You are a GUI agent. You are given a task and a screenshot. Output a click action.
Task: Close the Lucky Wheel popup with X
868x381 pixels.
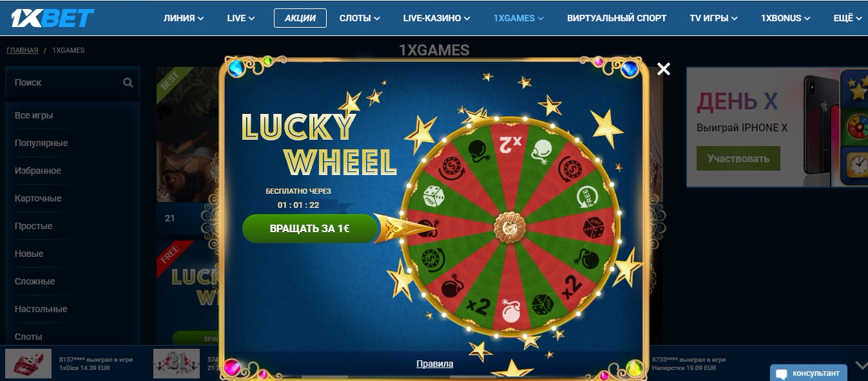click(x=664, y=69)
